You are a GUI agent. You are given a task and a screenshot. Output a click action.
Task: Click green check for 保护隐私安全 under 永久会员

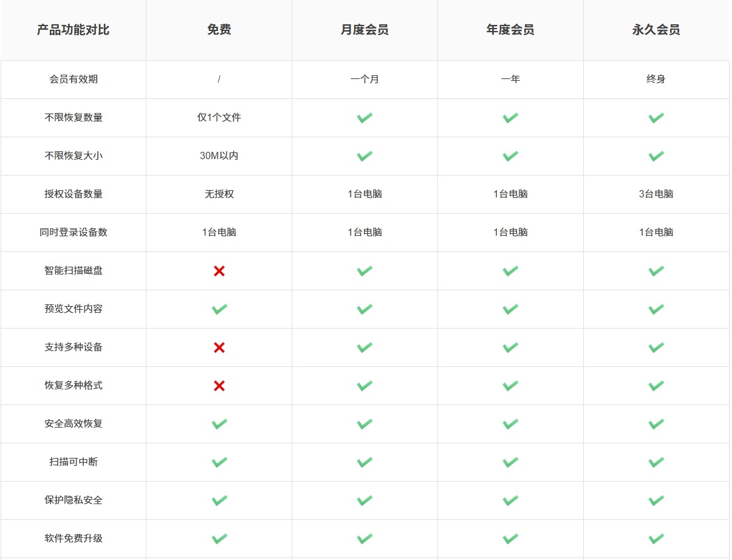click(656, 500)
